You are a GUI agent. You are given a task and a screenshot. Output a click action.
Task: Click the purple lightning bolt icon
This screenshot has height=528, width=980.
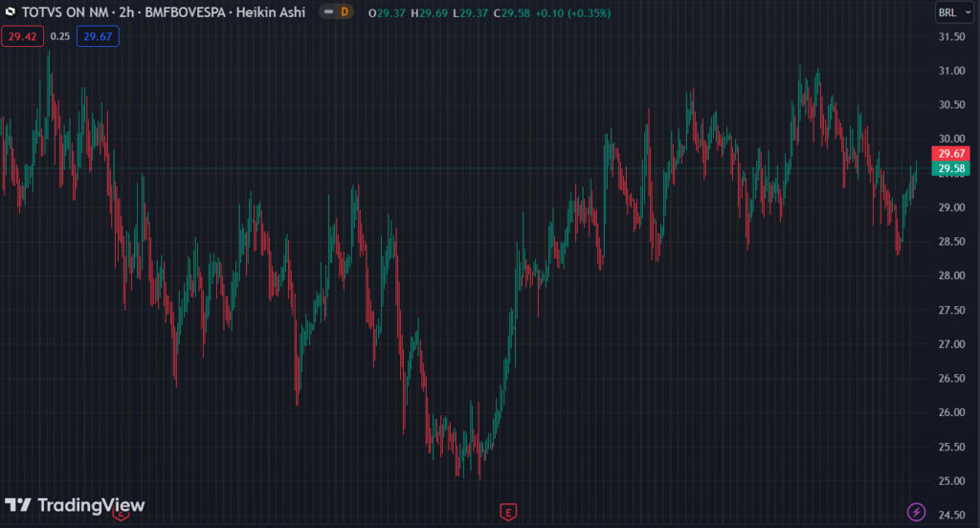point(916,513)
